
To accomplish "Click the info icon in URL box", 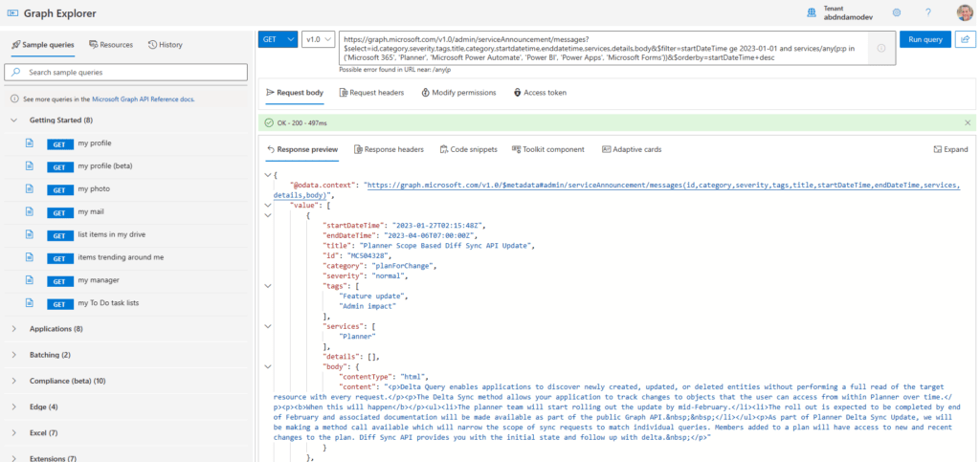I will pyautogui.click(x=881, y=48).
